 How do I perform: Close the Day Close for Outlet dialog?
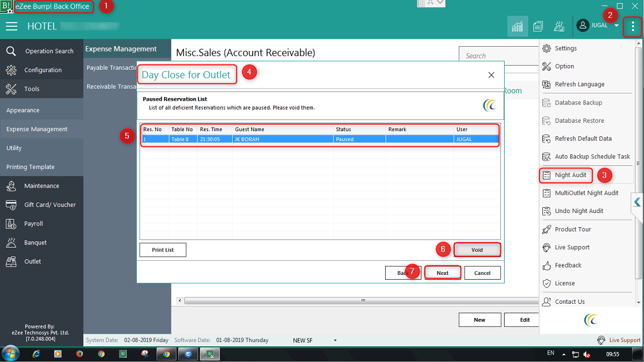tap(491, 75)
